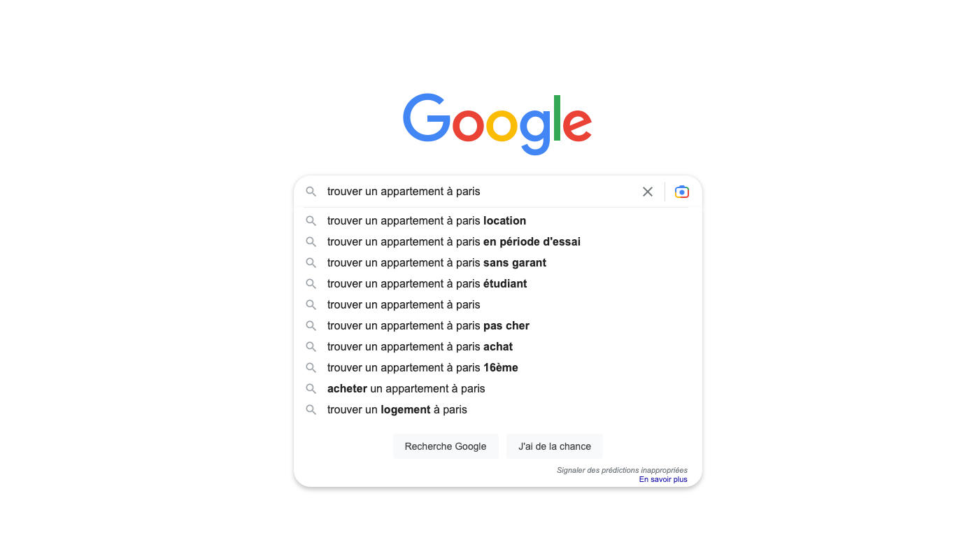This screenshot has height=533, width=980.
Task: Choose 'acheter un appartement à paris' suggestion
Action: pos(498,389)
